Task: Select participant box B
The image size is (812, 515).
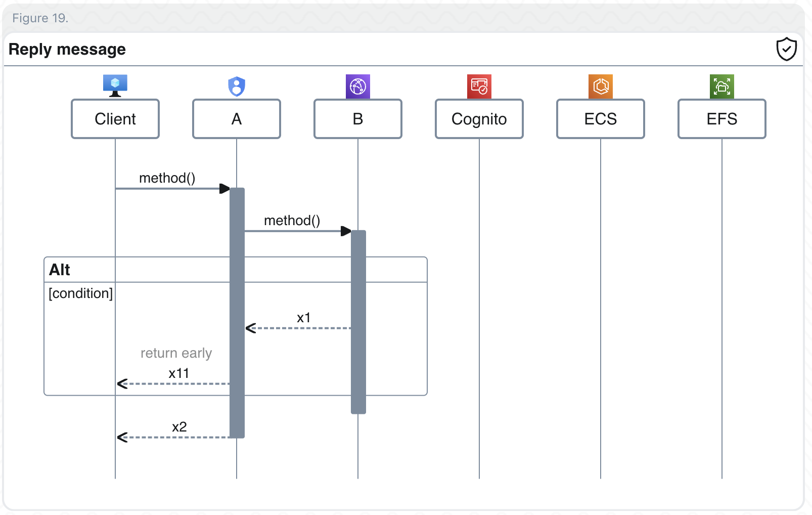Action: pos(358,119)
